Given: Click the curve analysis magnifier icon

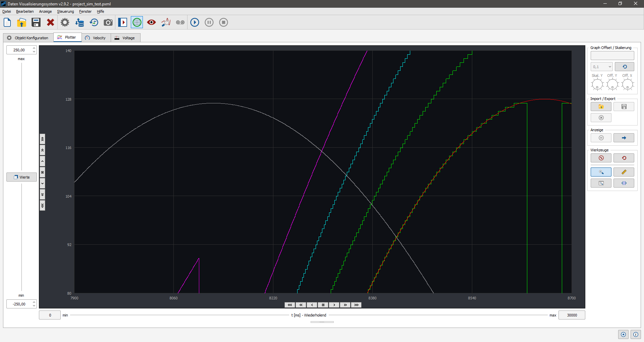Looking at the screenshot, I should pyautogui.click(x=166, y=22).
